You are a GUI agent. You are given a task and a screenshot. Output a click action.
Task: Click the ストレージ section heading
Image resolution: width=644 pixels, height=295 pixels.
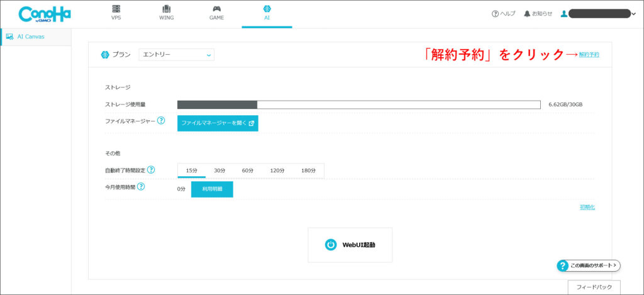(x=118, y=87)
